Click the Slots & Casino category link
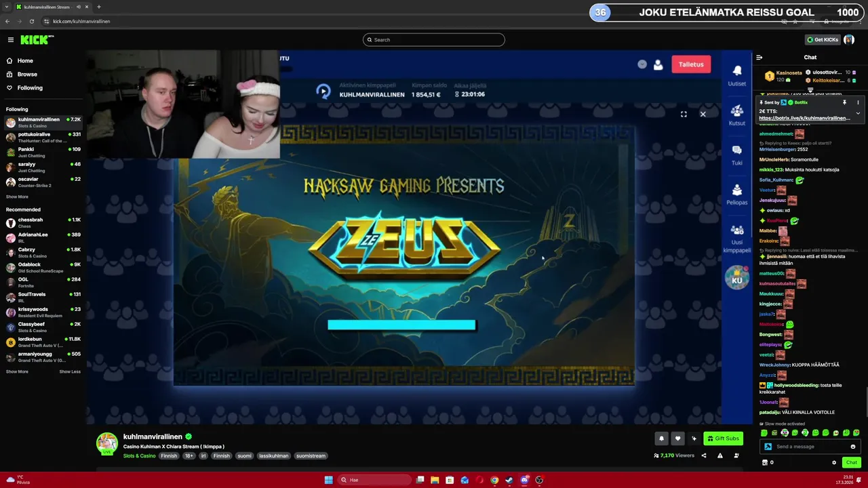This screenshot has width=868, height=488. 139,456
